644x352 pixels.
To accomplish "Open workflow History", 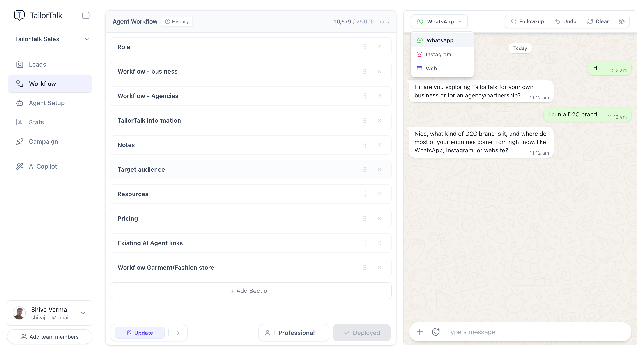I will (177, 21).
